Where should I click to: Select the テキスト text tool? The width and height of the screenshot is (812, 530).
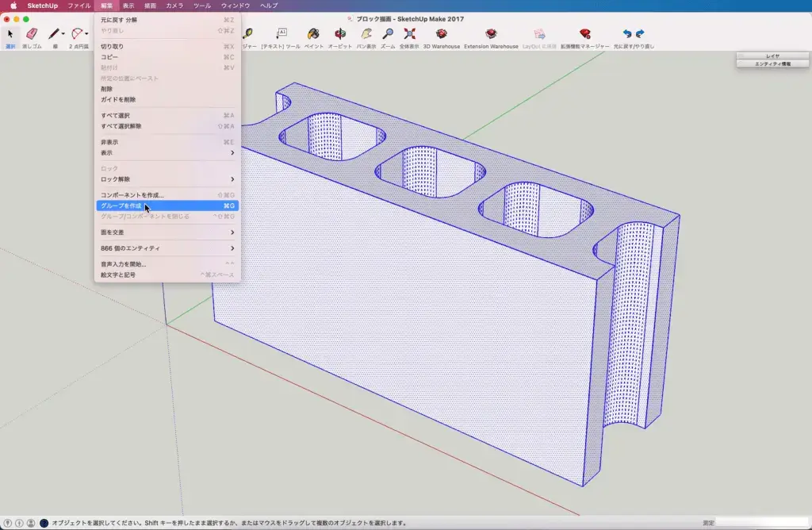click(x=282, y=34)
